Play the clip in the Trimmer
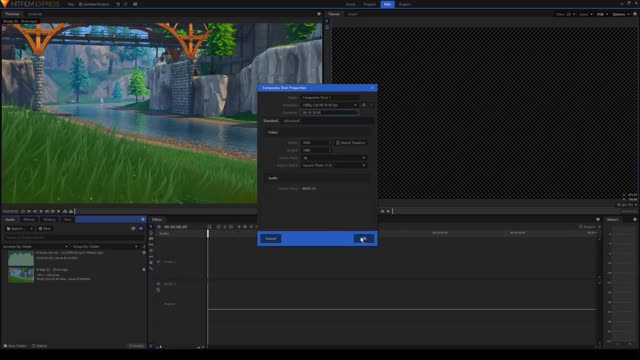This screenshot has width=640, height=360. click(x=41, y=211)
